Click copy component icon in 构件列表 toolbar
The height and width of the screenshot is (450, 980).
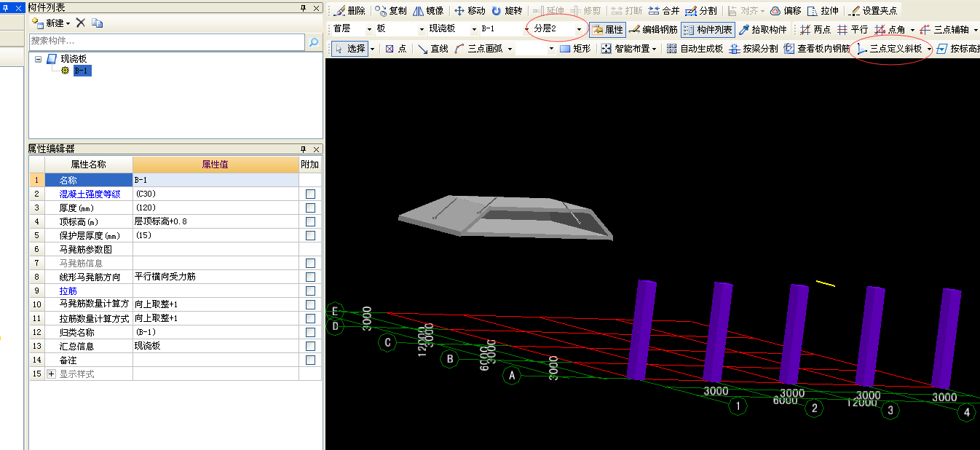[97, 23]
